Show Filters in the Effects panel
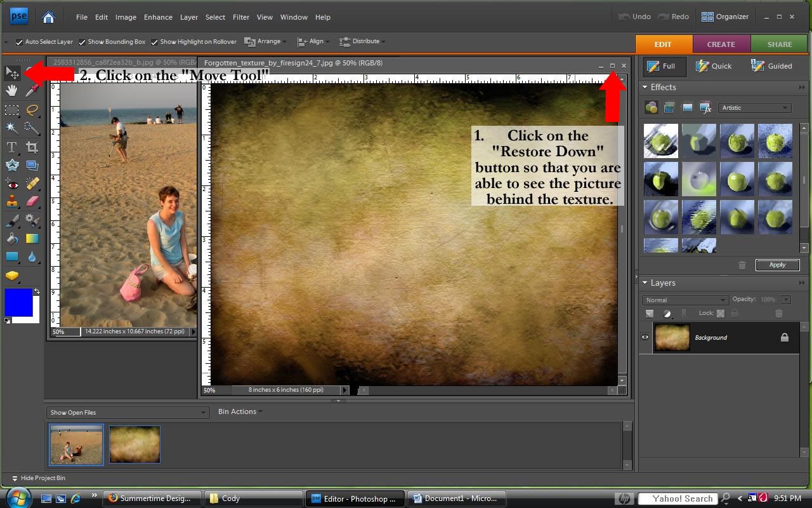Image resolution: width=812 pixels, height=508 pixels. [651, 107]
